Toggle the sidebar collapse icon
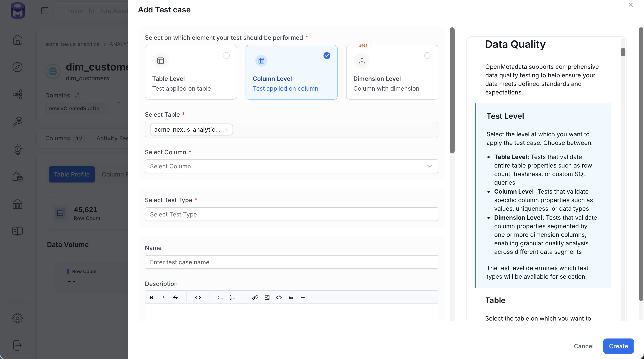 (45, 11)
